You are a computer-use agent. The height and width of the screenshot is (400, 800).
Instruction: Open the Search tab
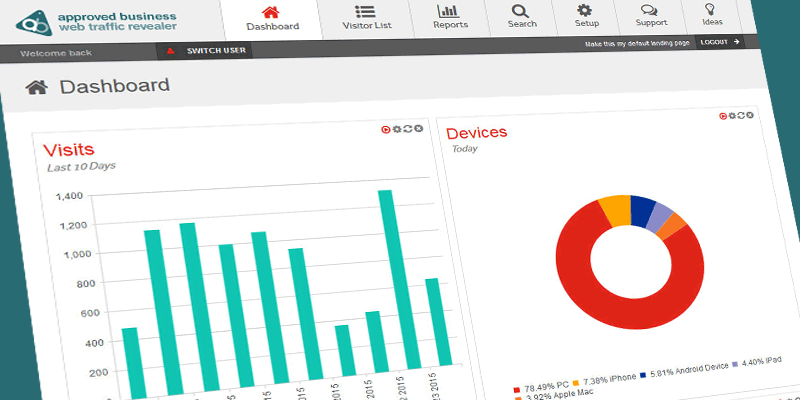(521, 17)
